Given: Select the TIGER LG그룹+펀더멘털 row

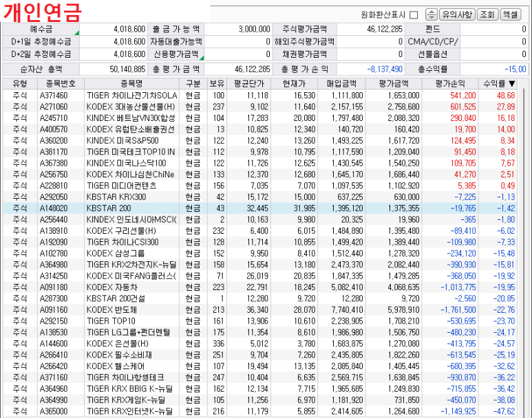Looking at the screenshot, I should click(x=260, y=332).
